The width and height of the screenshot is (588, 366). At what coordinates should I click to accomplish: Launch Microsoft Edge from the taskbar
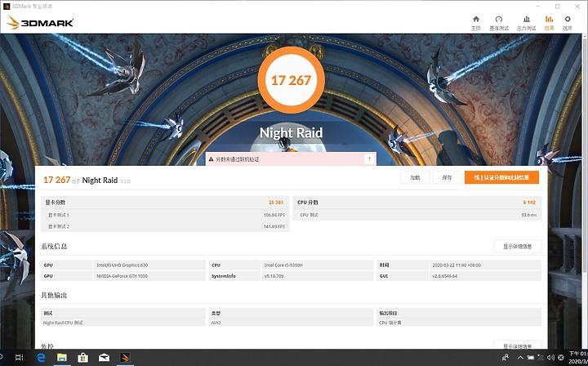click(41, 357)
